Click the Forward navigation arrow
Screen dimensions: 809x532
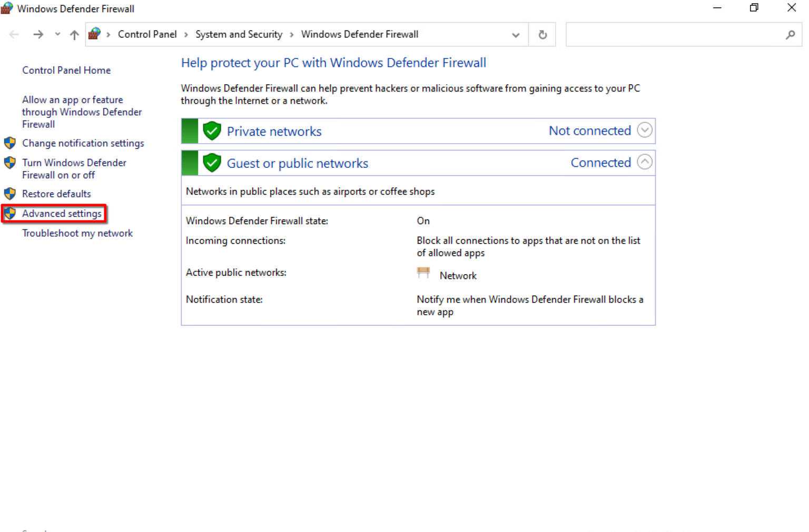click(x=38, y=35)
